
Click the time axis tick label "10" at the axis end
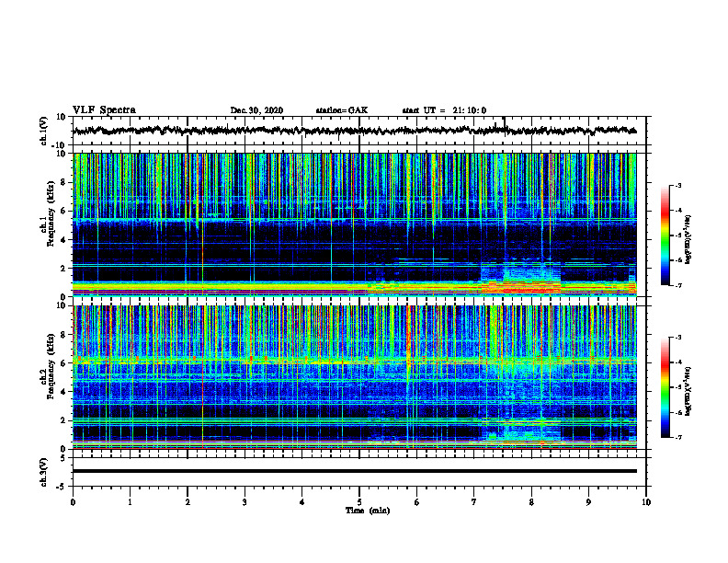(x=646, y=502)
